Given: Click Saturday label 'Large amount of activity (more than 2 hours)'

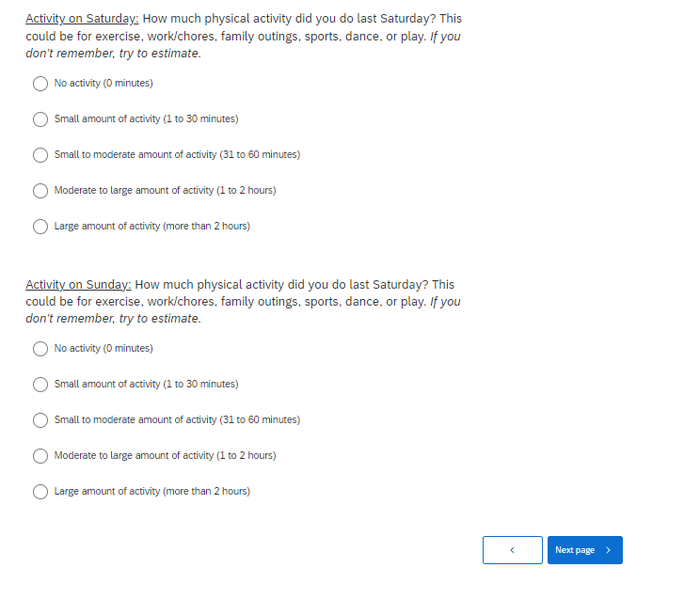Looking at the screenshot, I should (x=151, y=227).
